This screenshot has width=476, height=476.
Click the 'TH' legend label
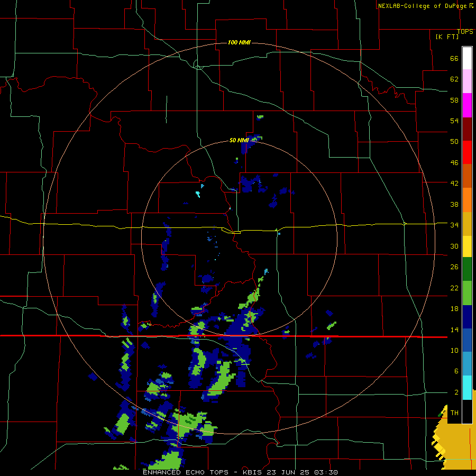(454, 413)
